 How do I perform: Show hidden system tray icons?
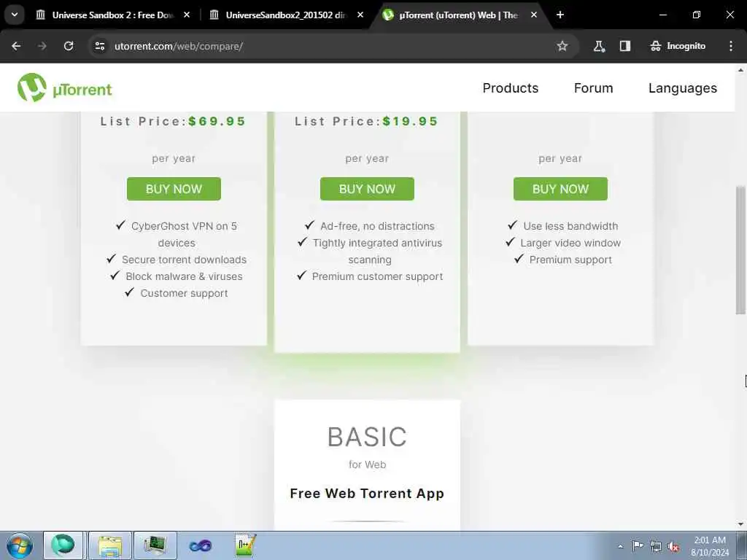pos(620,546)
